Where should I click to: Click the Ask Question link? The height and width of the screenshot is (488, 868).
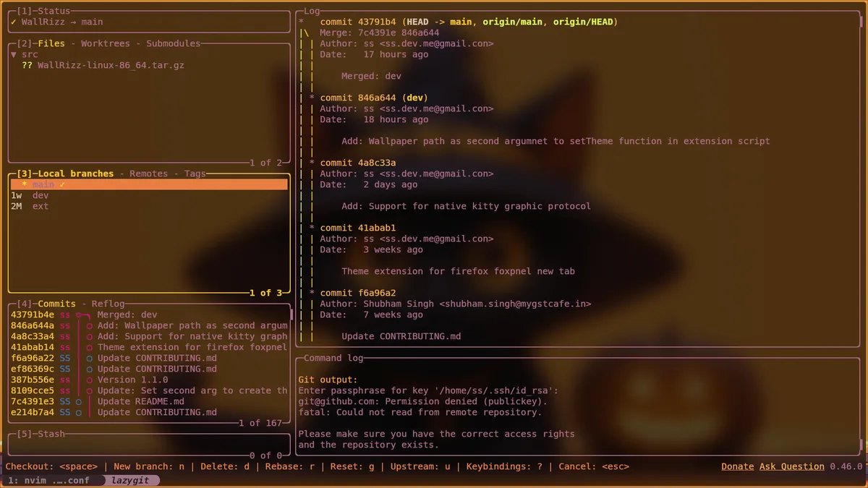point(791,466)
